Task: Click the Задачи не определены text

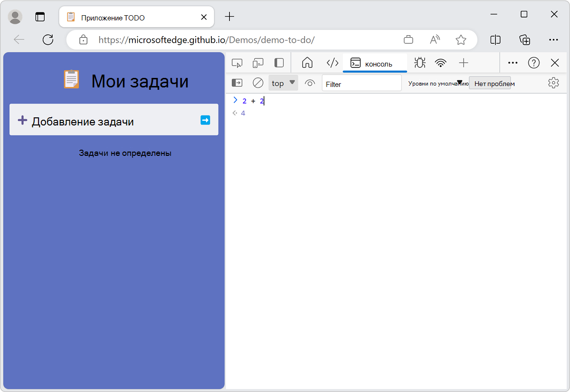Action: pyautogui.click(x=125, y=153)
